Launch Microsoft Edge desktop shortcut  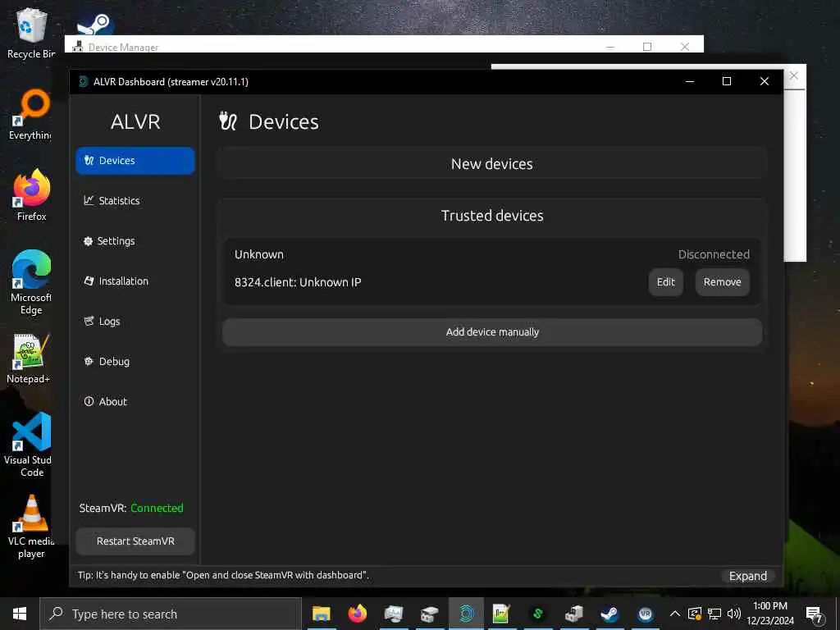(31, 282)
